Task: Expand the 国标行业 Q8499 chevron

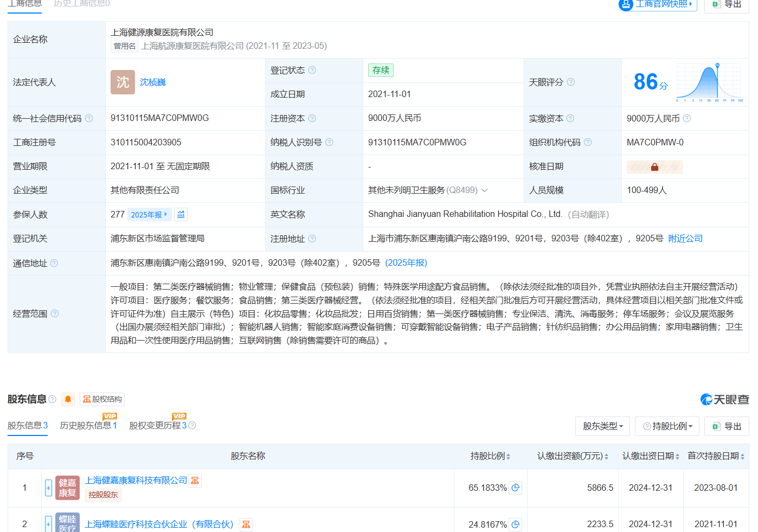Action: tap(484, 190)
